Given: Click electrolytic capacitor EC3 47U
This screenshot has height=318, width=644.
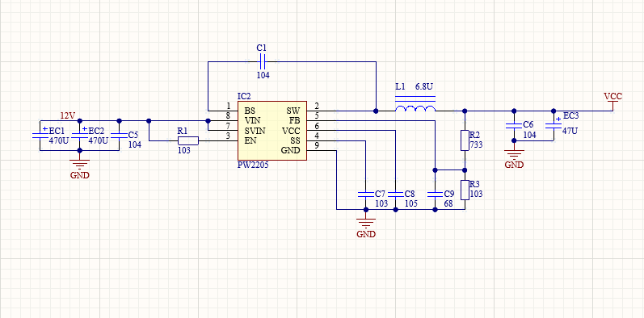Looking at the screenshot, I should (554, 125).
